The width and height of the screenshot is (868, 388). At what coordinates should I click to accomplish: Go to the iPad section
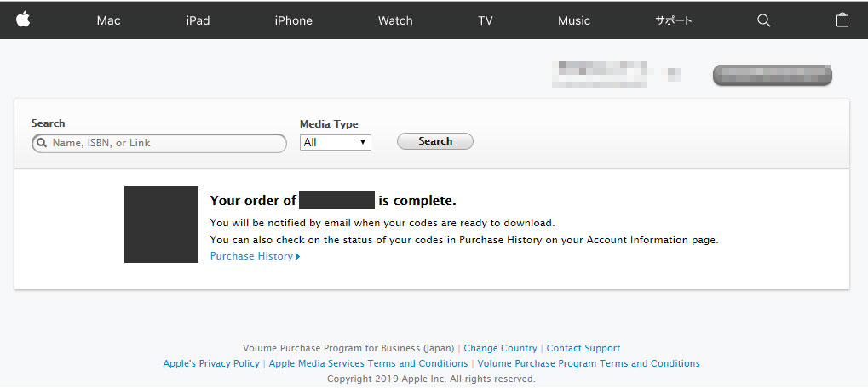(x=198, y=20)
